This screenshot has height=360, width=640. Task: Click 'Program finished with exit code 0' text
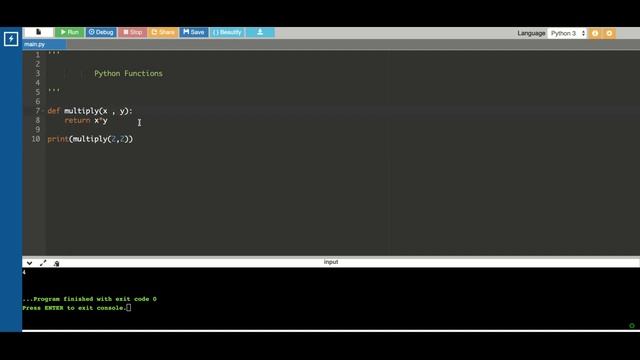coord(89,299)
